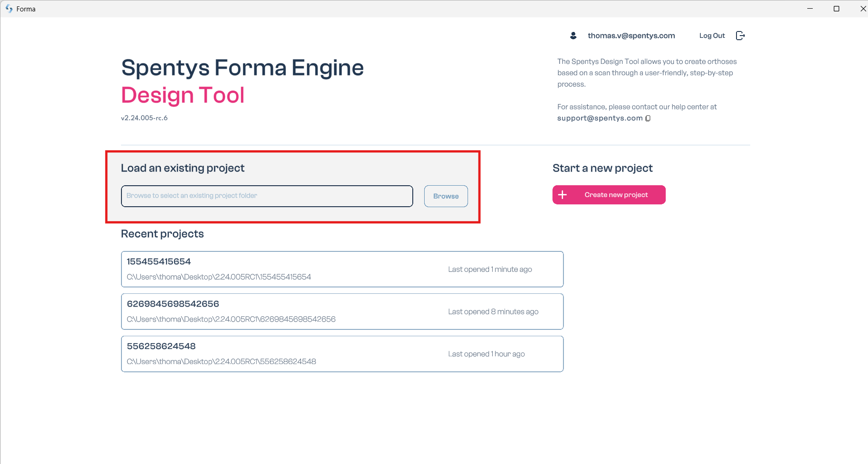Click the Browse button
This screenshot has height=464, width=868.
pyautogui.click(x=446, y=196)
